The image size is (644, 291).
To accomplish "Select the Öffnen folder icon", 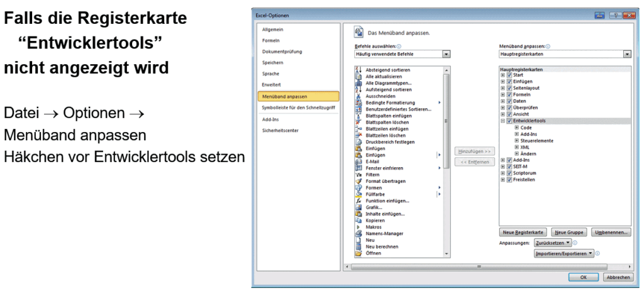I will point(358,254).
